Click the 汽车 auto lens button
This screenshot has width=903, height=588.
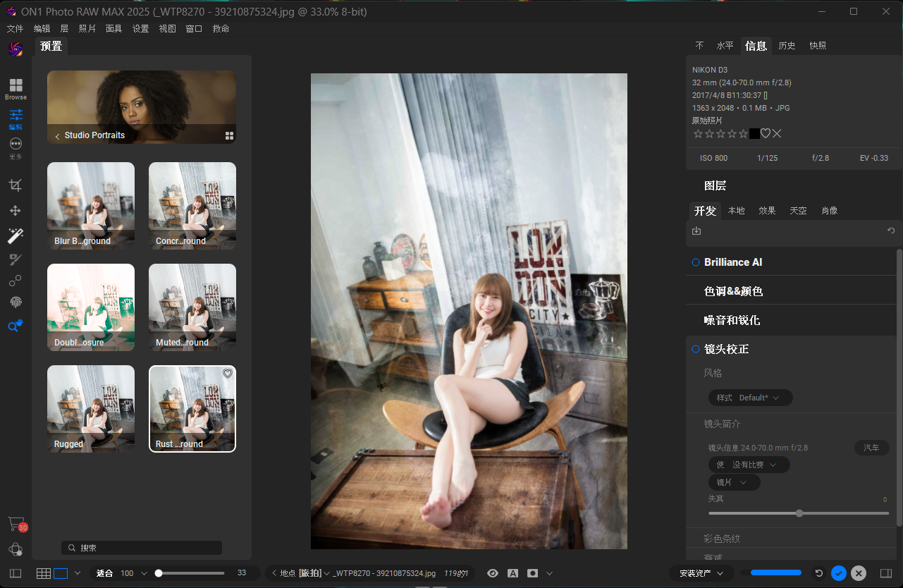872,448
